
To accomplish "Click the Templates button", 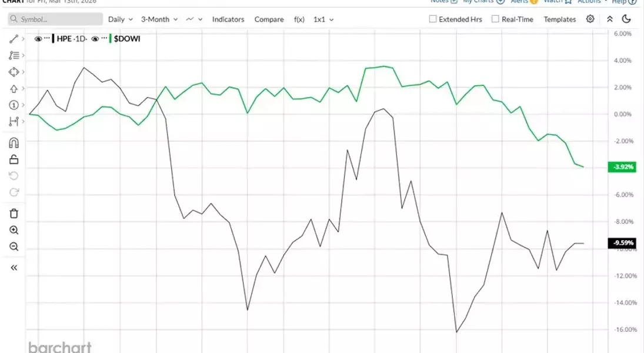I will coord(559,19).
